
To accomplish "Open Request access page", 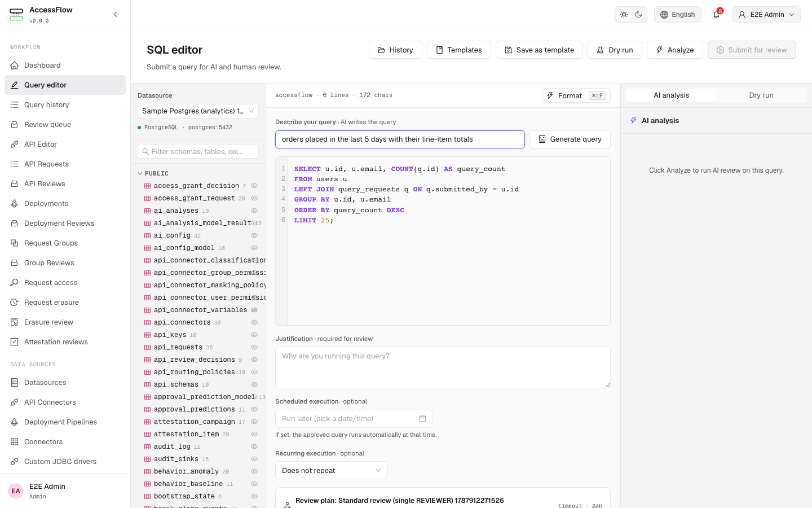I will point(65,283).
